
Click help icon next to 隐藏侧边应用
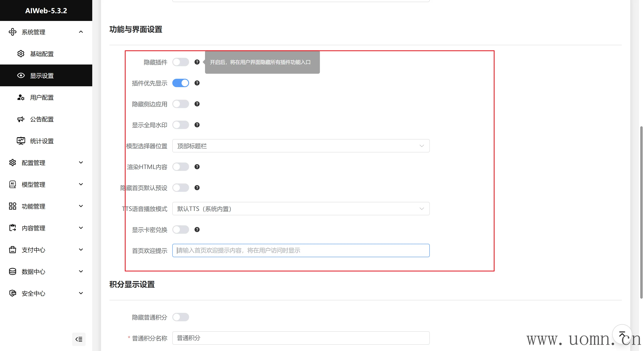pyautogui.click(x=197, y=104)
